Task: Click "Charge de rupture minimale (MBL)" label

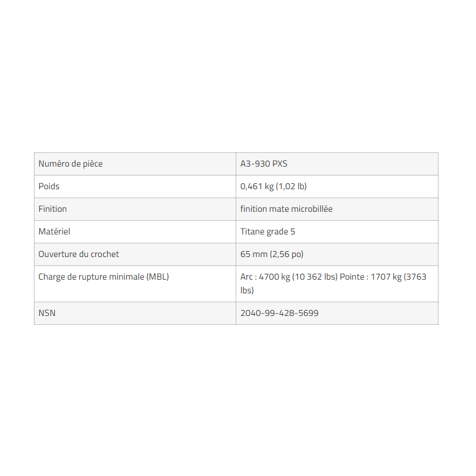Action: click(x=104, y=277)
